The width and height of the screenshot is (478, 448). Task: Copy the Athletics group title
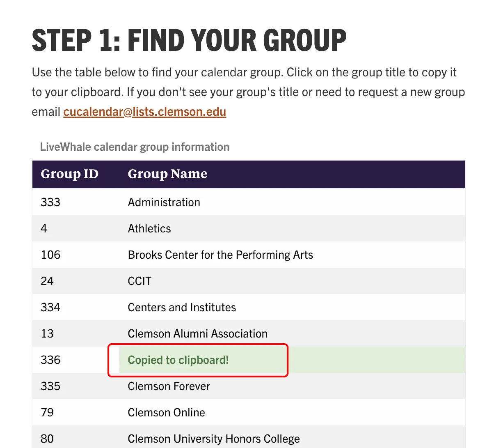tap(149, 229)
